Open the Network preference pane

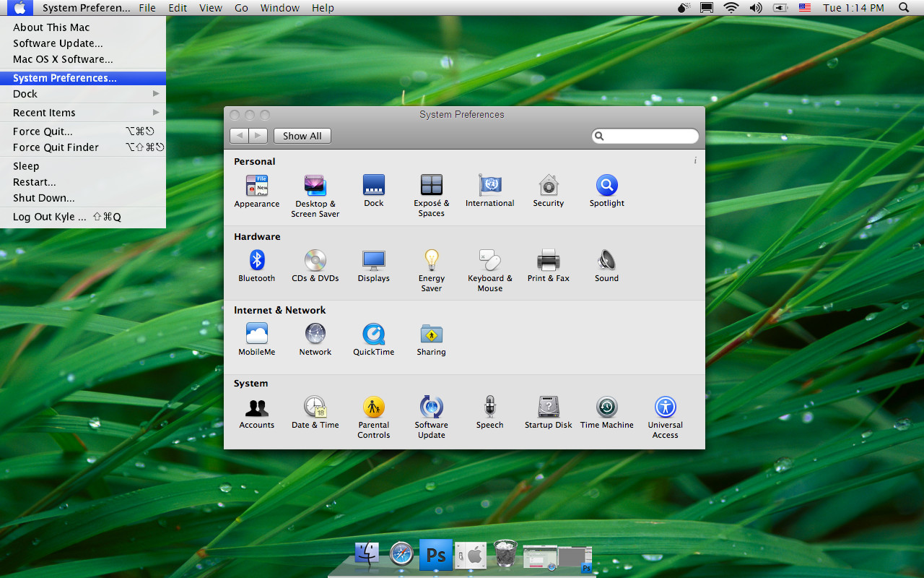(315, 335)
